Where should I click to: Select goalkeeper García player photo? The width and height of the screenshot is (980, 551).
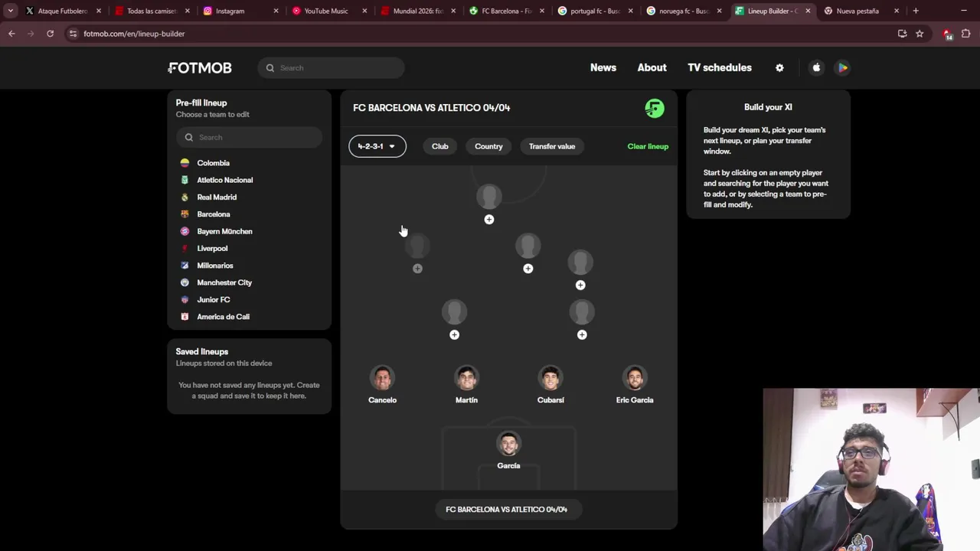(x=508, y=443)
